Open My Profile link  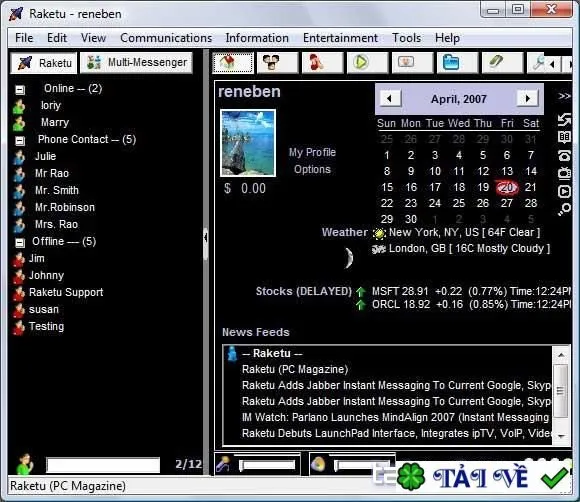pyautogui.click(x=312, y=152)
